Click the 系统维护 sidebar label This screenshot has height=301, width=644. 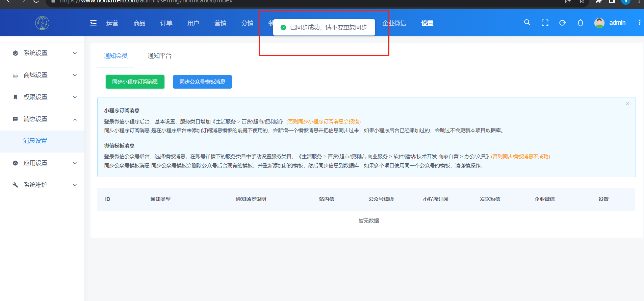[35, 185]
